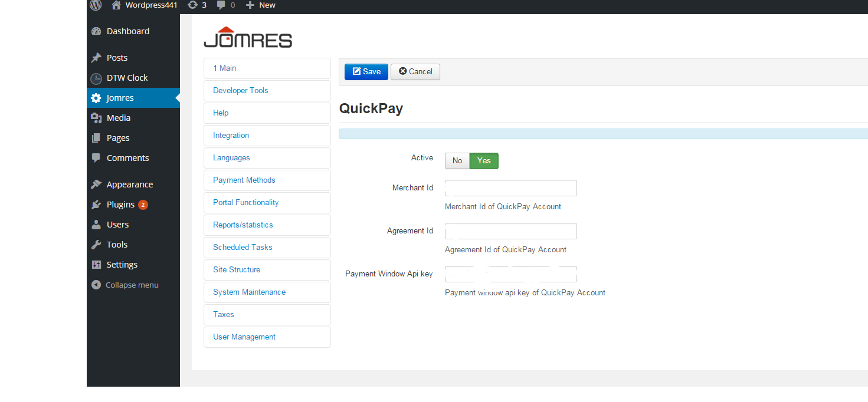This screenshot has height=402, width=868.
Task: Click the Dashboard gauge icon
Action: [x=96, y=31]
